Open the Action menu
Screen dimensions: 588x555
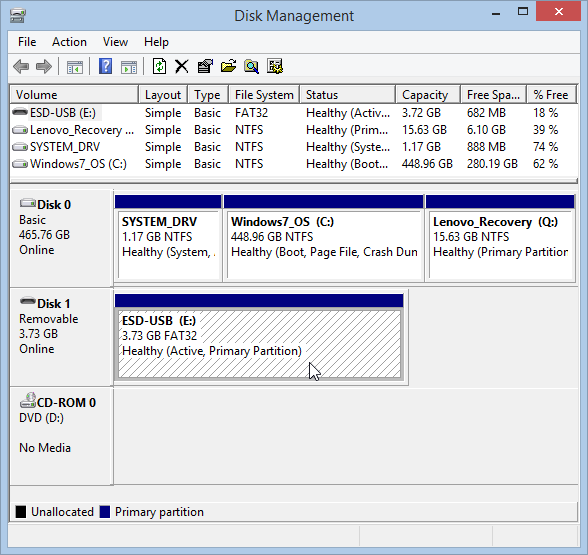[69, 42]
